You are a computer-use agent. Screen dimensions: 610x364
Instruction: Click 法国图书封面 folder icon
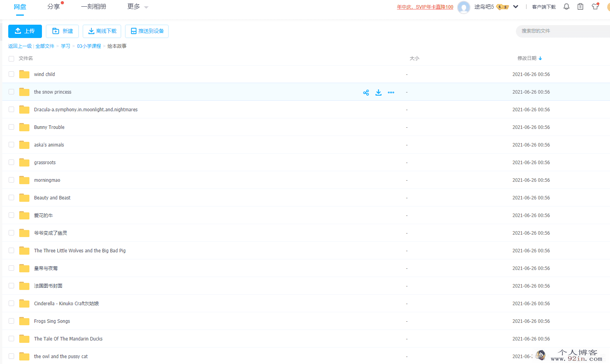pos(24,286)
